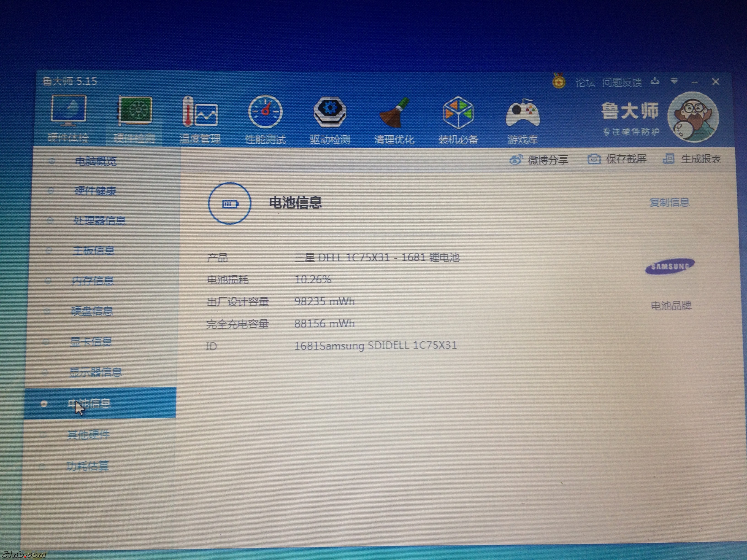Click the Lu Dashi mascot avatar
This screenshot has width=747, height=560.
click(693, 117)
